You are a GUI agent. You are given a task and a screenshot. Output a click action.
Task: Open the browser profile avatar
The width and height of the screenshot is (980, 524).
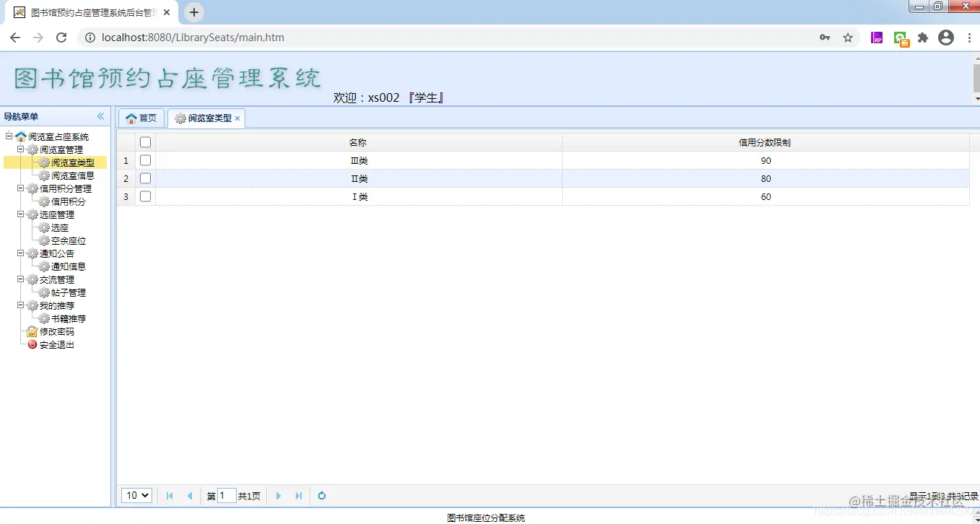(946, 38)
